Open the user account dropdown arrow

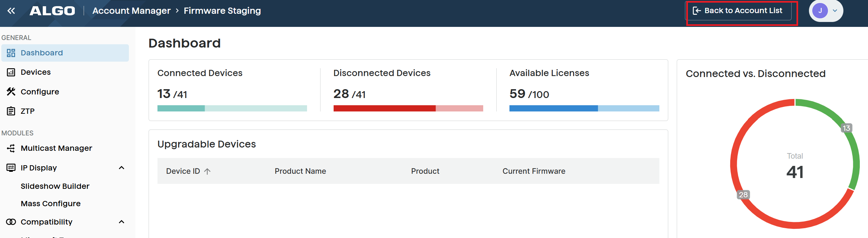835,11
